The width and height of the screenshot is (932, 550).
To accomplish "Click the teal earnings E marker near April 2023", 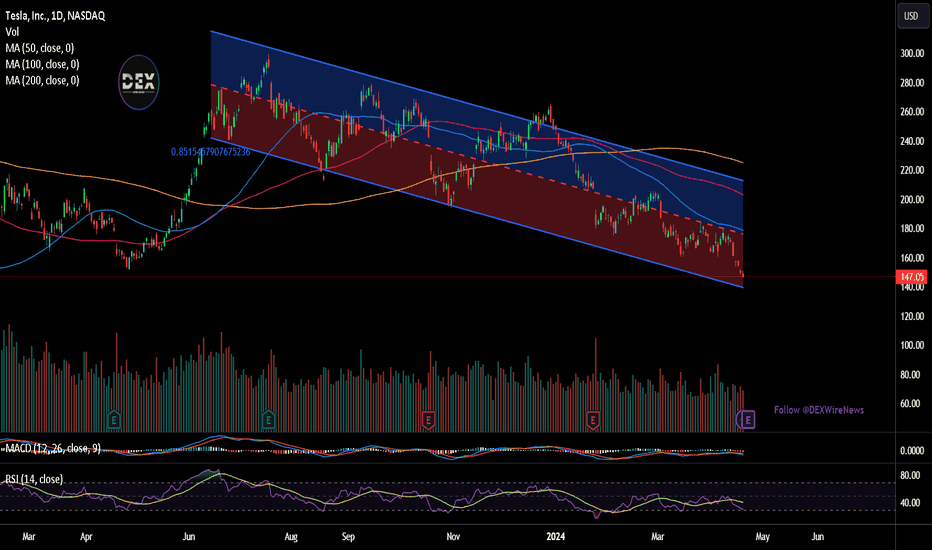I will (114, 420).
